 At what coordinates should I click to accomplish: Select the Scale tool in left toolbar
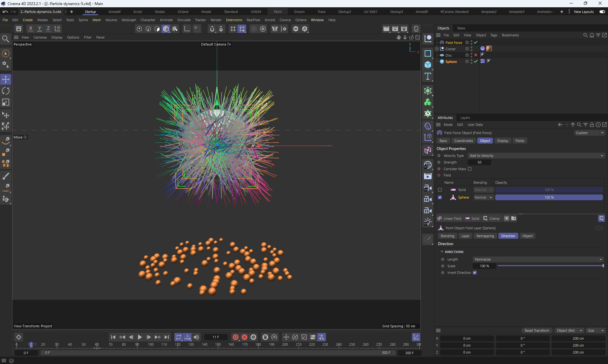click(x=6, y=102)
